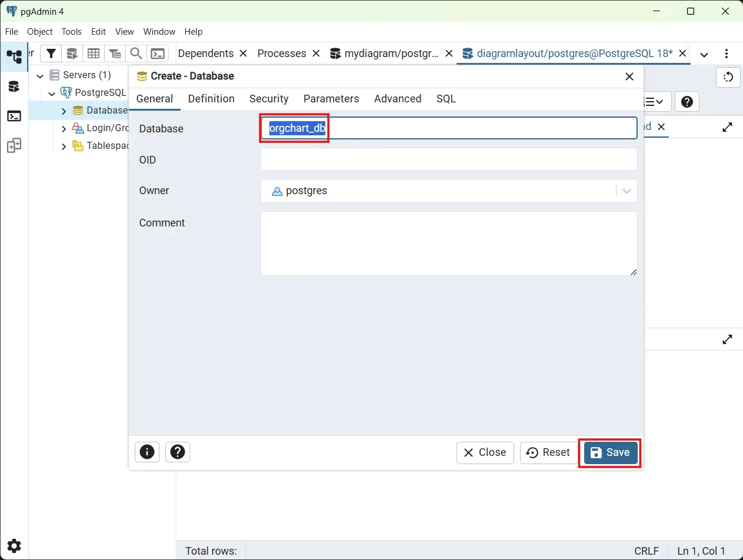The width and height of the screenshot is (743, 560).
Task: Open Query Tool workspace in left sidebar
Action: click(14, 86)
